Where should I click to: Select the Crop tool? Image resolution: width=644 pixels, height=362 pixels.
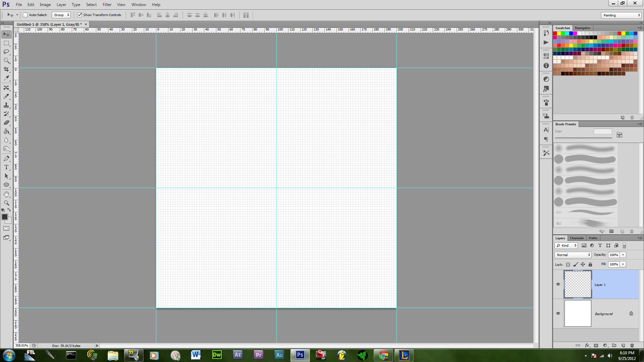point(6,70)
